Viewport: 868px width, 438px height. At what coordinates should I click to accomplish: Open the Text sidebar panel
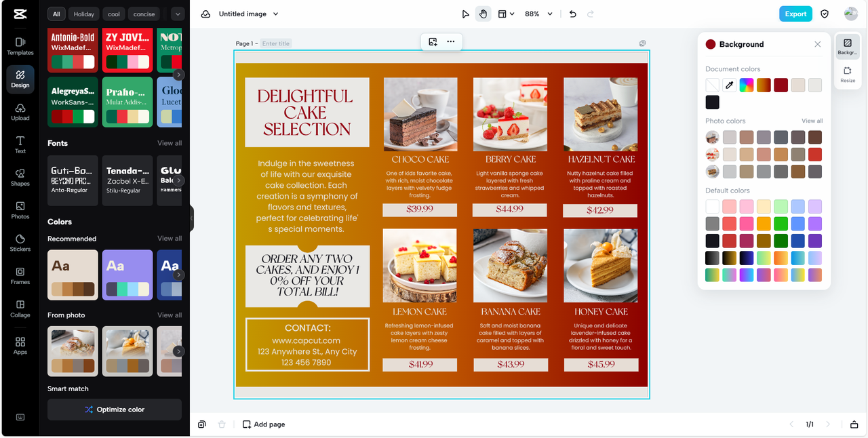(x=20, y=144)
